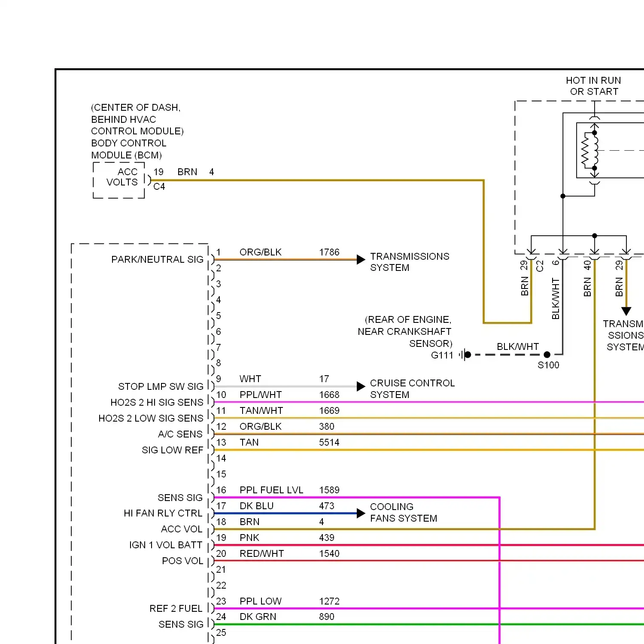Viewport: 644px width, 644px height.
Task: Click circuit number '473'
Action: click(327, 506)
